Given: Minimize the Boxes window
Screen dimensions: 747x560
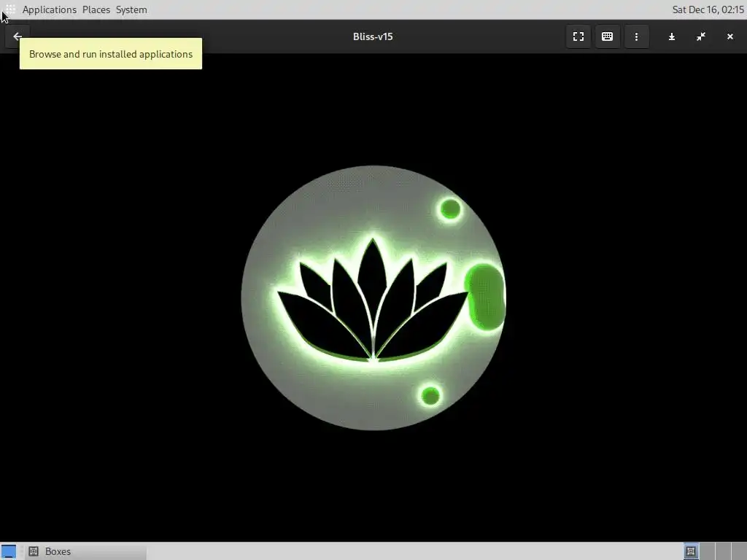Looking at the screenshot, I should click(672, 36).
